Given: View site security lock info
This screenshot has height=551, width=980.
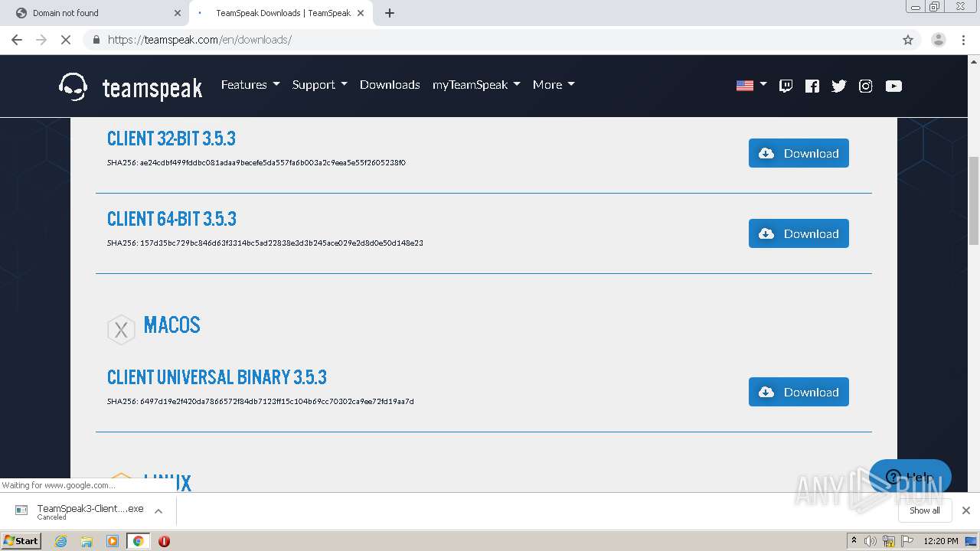Looking at the screenshot, I should coord(96,40).
